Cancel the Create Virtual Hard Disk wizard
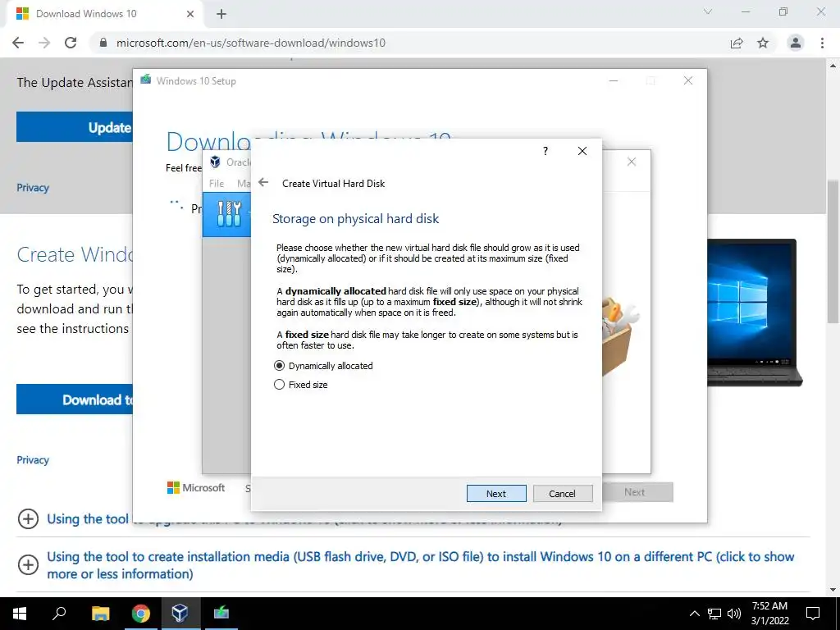This screenshot has height=630, width=840. click(x=563, y=493)
